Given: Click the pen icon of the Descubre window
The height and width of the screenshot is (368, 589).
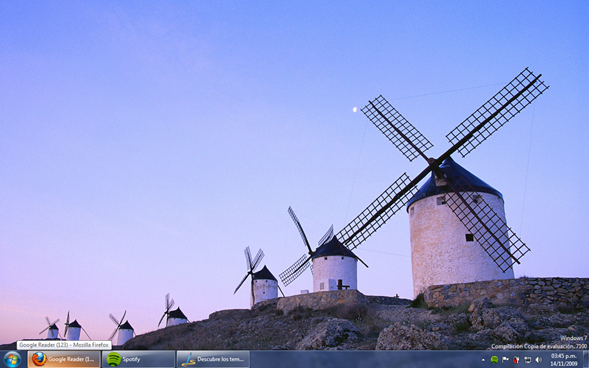Looking at the screenshot, I should 188,360.
